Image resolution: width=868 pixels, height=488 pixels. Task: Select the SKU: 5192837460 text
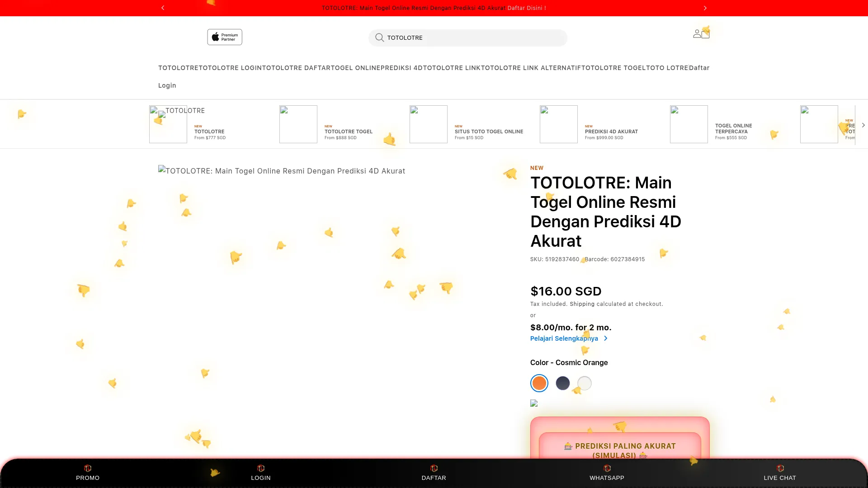pyautogui.click(x=555, y=259)
